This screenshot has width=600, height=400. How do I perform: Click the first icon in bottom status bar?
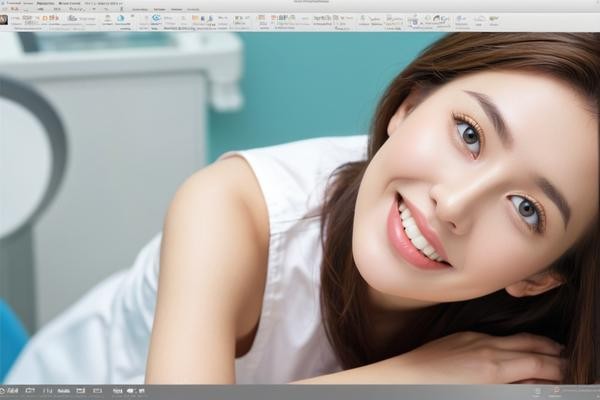(x=4, y=391)
